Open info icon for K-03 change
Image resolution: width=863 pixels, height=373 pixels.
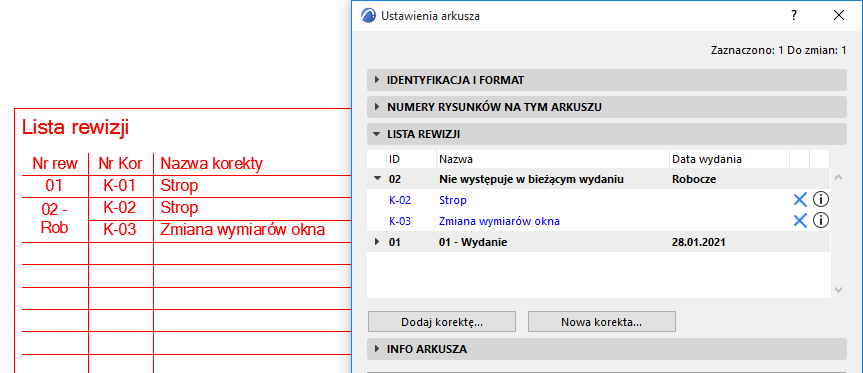821,221
